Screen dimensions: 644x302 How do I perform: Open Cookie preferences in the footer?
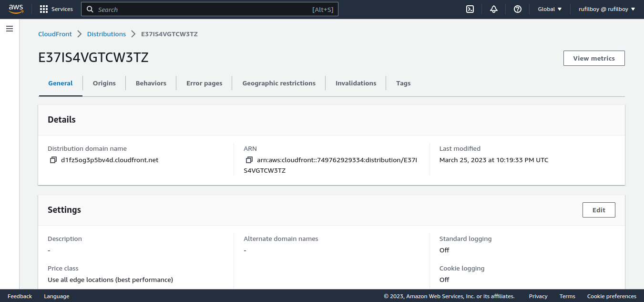point(612,296)
